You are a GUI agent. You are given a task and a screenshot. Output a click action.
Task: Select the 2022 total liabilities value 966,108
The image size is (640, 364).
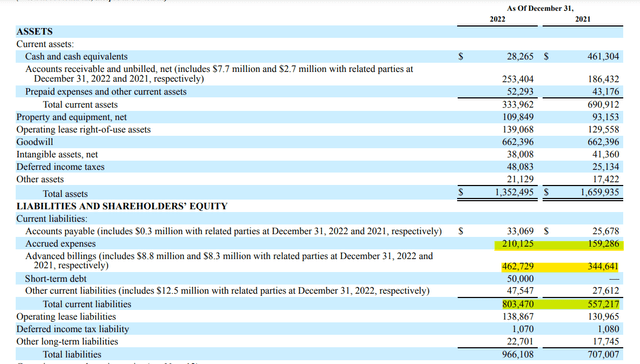click(518, 354)
